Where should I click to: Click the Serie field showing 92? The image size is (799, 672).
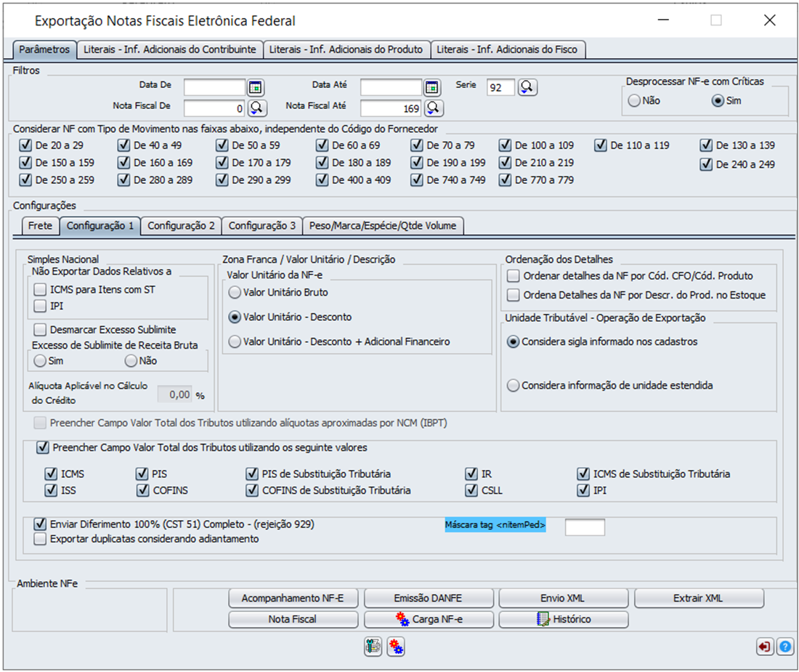tap(500, 87)
